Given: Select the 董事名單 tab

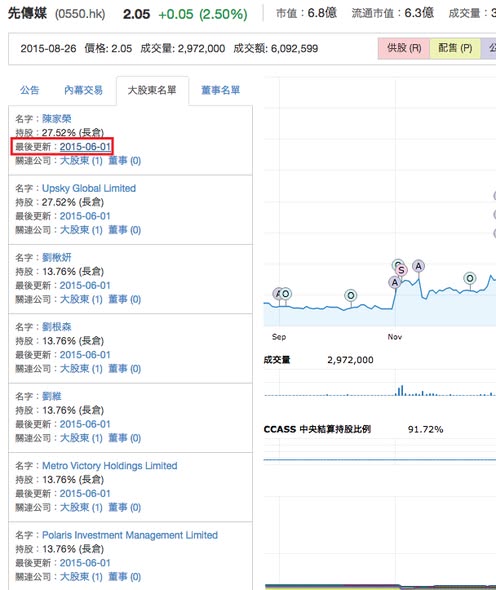Looking at the screenshot, I should coord(220,90).
